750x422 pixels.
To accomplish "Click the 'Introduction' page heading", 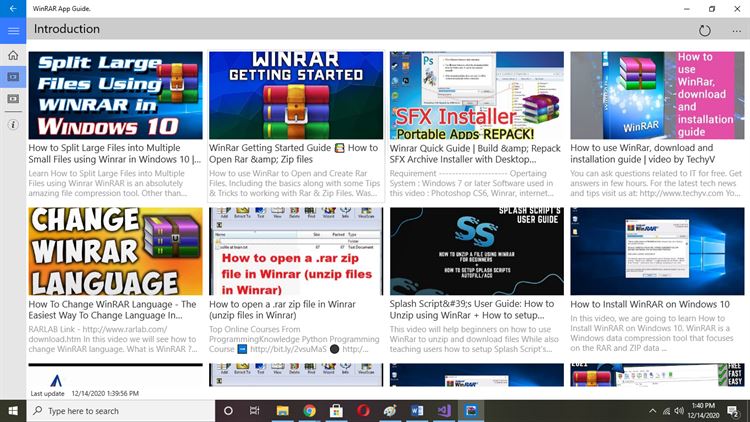I will [x=66, y=29].
